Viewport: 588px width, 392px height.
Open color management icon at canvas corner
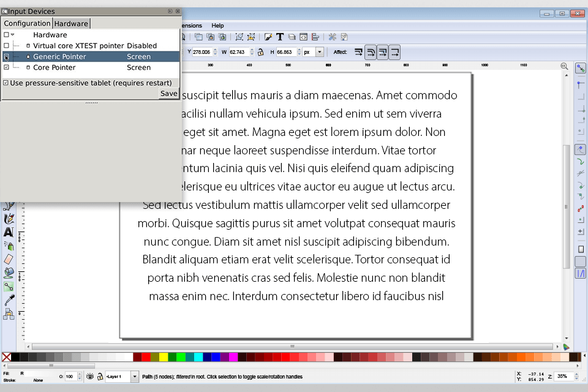pos(566,347)
